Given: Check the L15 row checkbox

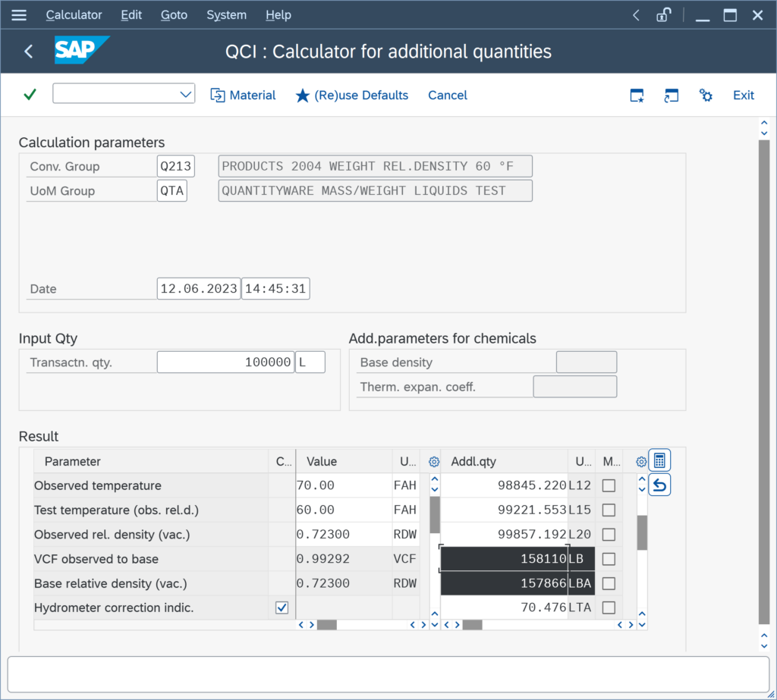Looking at the screenshot, I should click(x=609, y=510).
